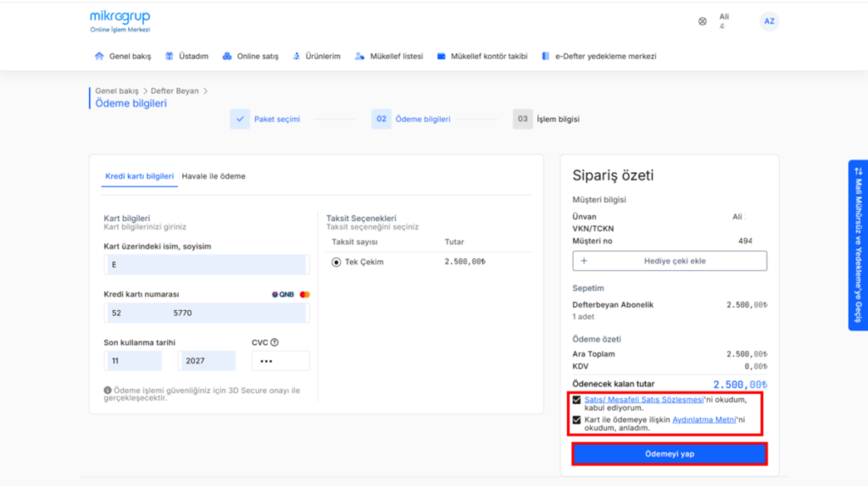The width and height of the screenshot is (868, 488).
Task: Switch to the Kredi kartı bilgileri tab
Action: (140, 176)
